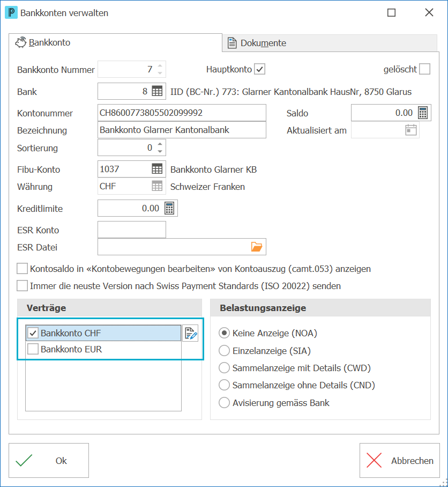Confirm with the Ok button

click(49, 460)
